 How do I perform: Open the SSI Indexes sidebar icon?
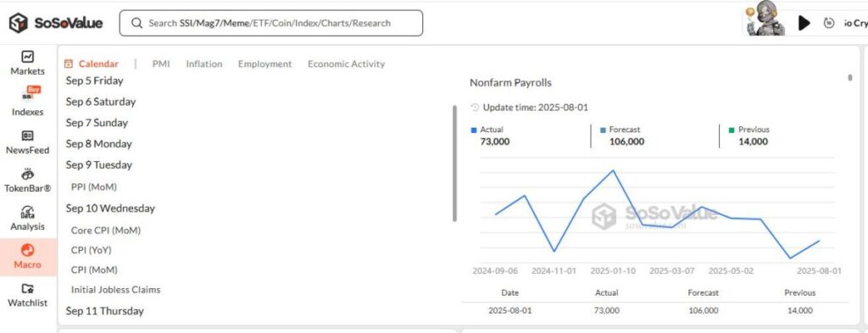pyautogui.click(x=28, y=95)
